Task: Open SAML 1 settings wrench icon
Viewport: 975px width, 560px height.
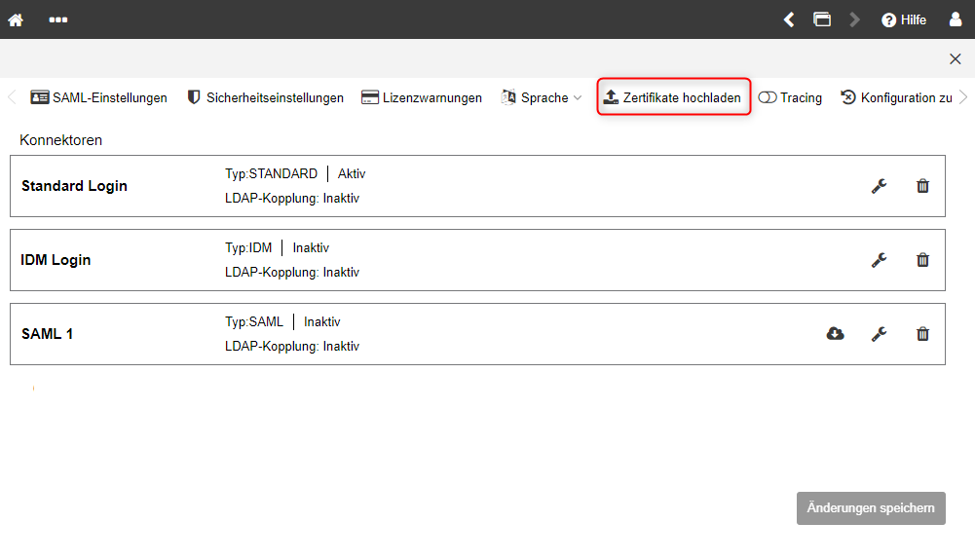Action: click(879, 334)
